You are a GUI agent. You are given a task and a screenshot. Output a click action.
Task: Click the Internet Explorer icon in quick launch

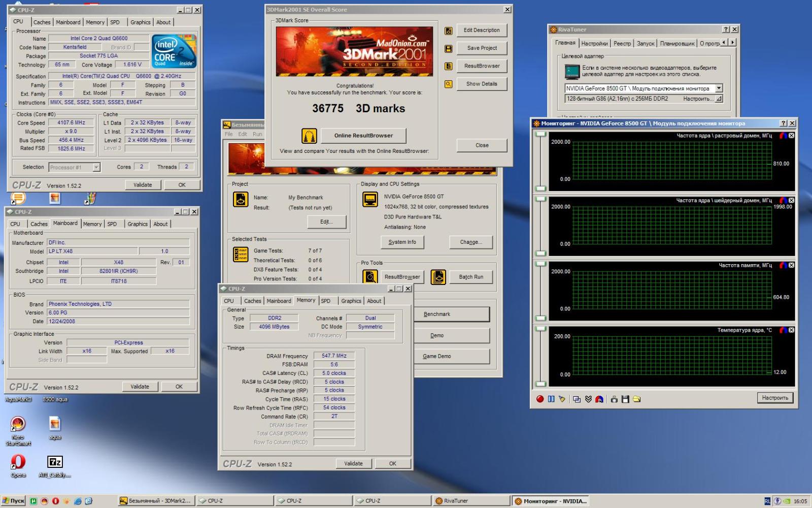click(x=78, y=501)
